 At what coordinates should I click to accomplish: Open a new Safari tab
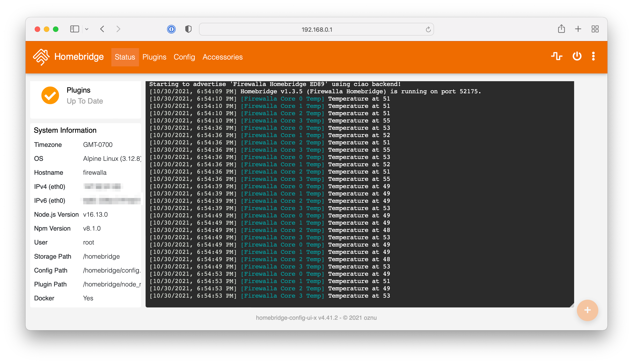578,29
